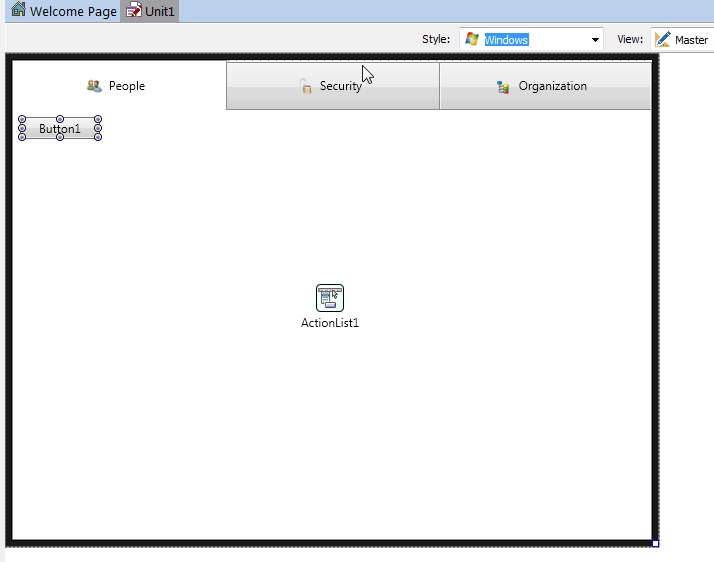Click the people icon on People tab

coord(95,86)
